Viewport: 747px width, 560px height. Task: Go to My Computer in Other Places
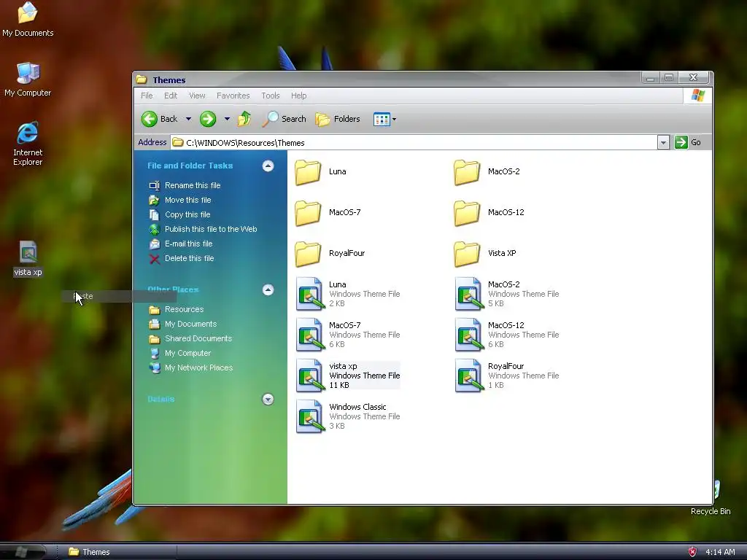tap(187, 354)
